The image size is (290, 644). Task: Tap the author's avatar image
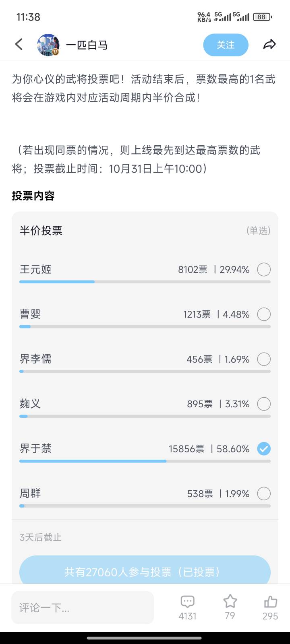pos(48,45)
